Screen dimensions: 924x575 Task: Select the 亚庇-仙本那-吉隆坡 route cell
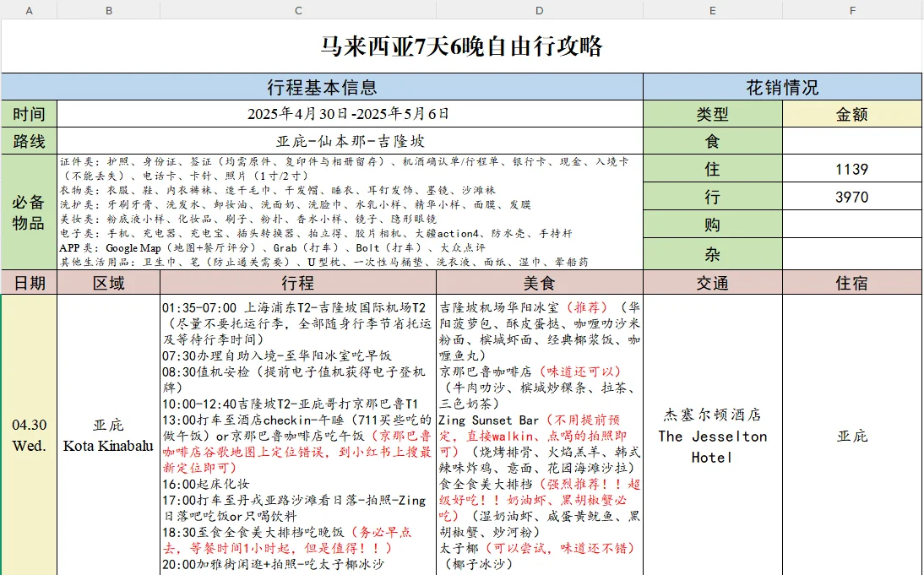tap(351, 140)
